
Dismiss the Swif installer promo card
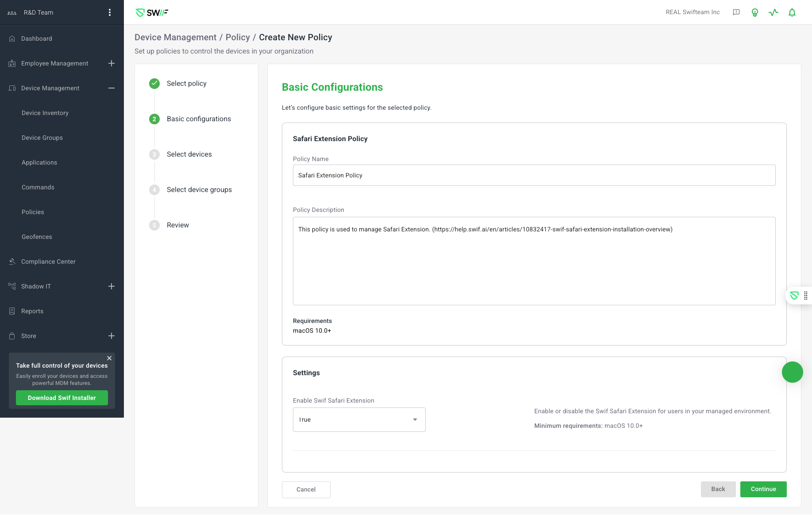coord(109,358)
